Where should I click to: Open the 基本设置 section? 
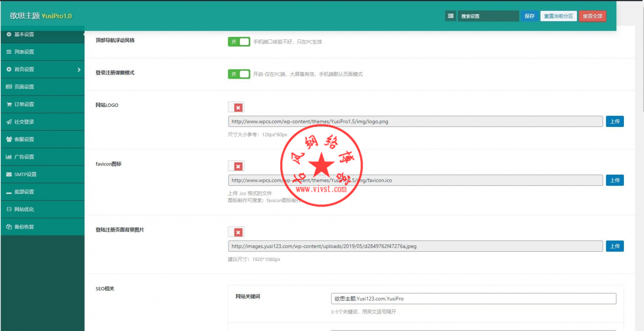(x=42, y=34)
